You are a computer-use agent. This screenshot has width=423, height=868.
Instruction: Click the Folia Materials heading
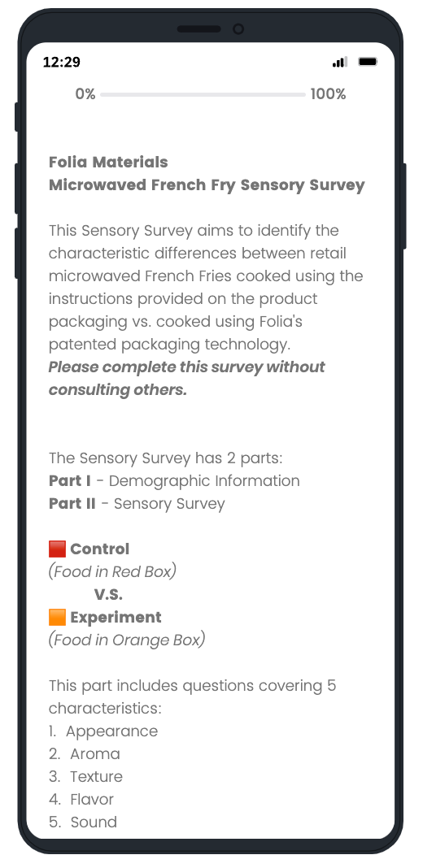(x=108, y=163)
